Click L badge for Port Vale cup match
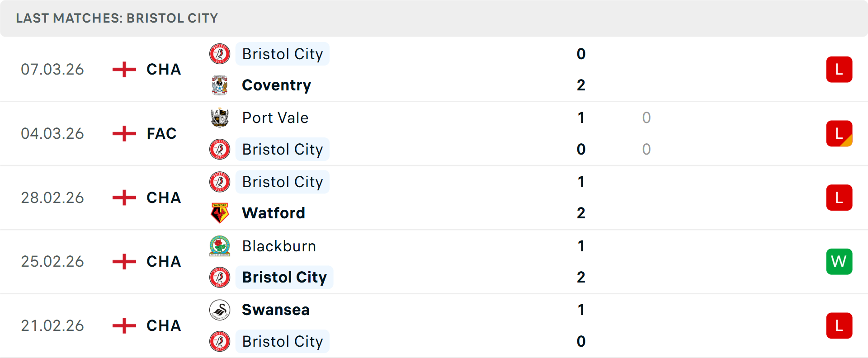 click(x=839, y=133)
